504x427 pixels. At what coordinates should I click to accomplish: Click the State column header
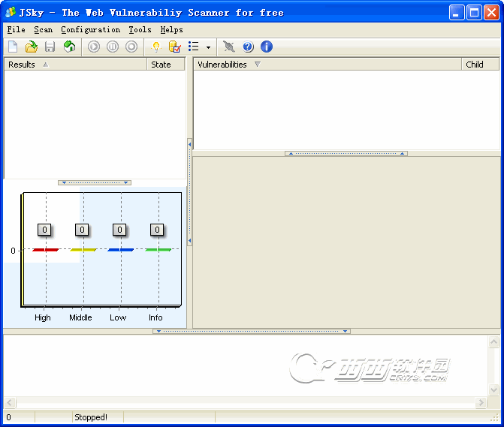coord(166,65)
